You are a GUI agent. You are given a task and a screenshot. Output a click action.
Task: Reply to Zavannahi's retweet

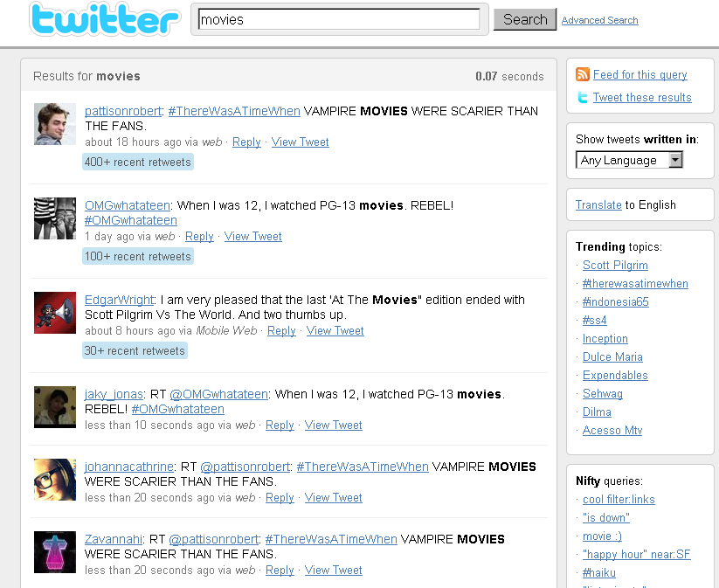(280, 571)
